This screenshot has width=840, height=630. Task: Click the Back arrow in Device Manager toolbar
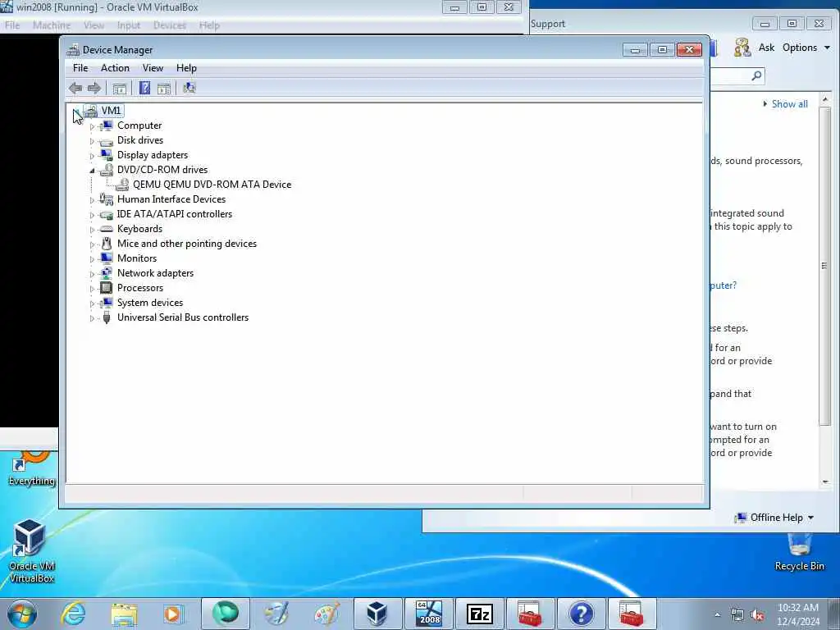[75, 88]
